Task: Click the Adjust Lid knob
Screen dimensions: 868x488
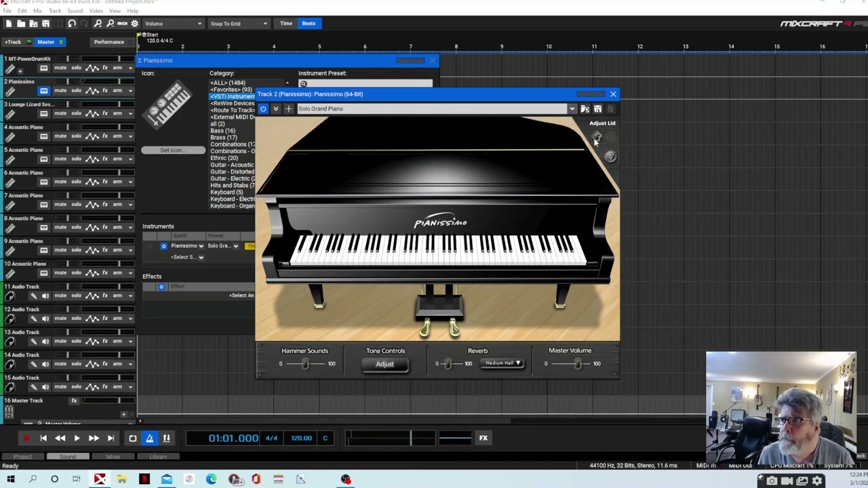Action: (597, 137)
